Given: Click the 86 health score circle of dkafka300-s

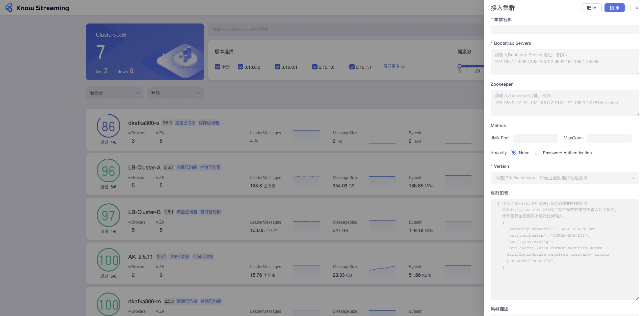Looking at the screenshot, I should pos(108,126).
